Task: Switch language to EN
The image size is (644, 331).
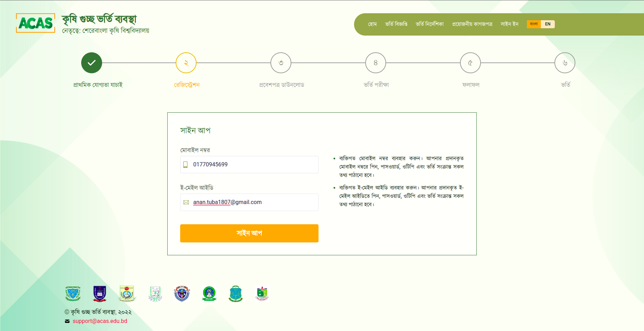Action: (x=547, y=24)
